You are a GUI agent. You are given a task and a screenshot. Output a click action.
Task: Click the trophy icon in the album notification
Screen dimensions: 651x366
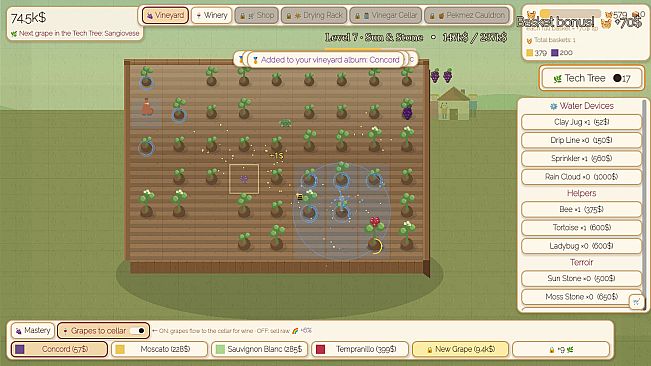click(x=255, y=60)
